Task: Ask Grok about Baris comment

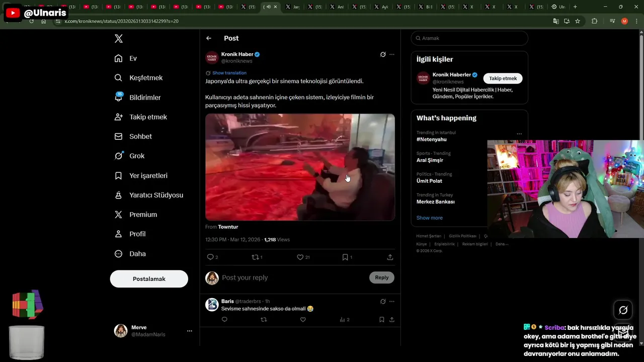Action: [x=383, y=301]
